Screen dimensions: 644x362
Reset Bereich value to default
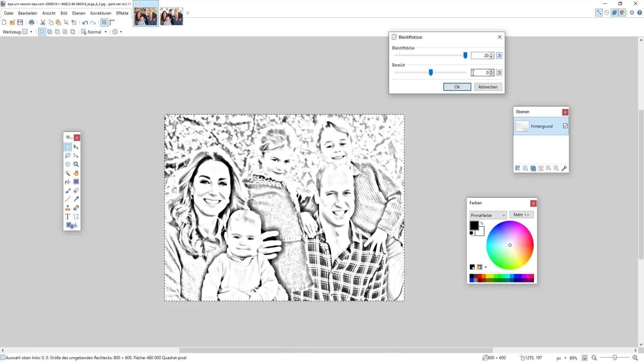pos(499,73)
